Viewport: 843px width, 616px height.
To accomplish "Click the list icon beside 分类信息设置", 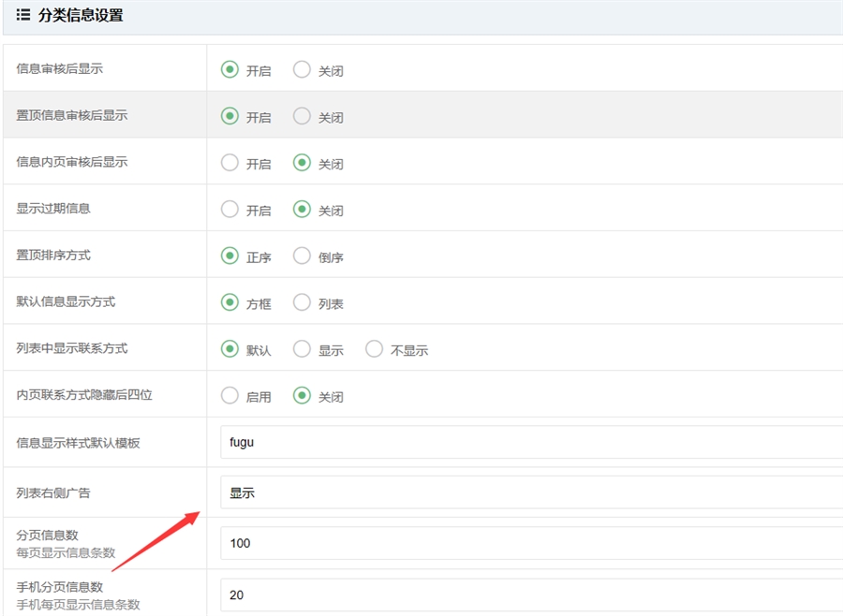I will [23, 15].
